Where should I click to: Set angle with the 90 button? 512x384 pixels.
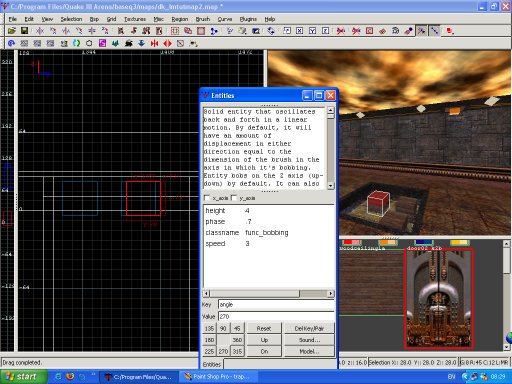point(223,328)
